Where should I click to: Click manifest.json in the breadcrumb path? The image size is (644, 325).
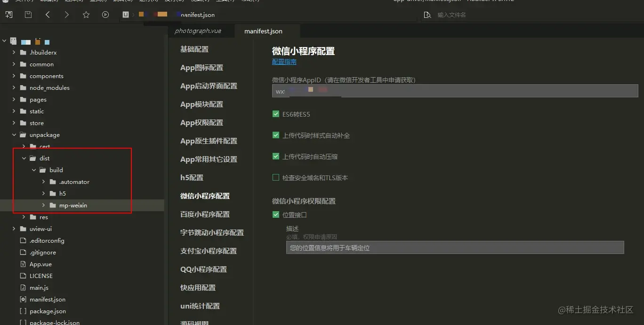pyautogui.click(x=198, y=15)
